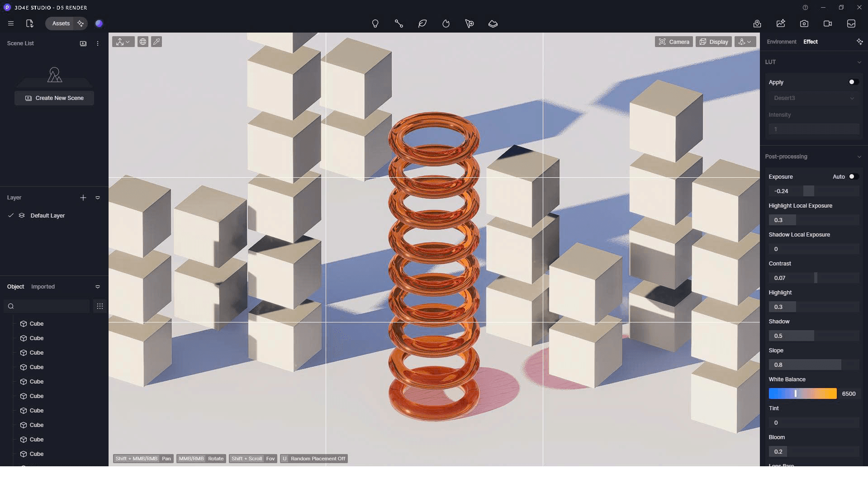Toggle the Auto exposure switch
Viewport: 868px width, 488px height.
pyautogui.click(x=853, y=176)
